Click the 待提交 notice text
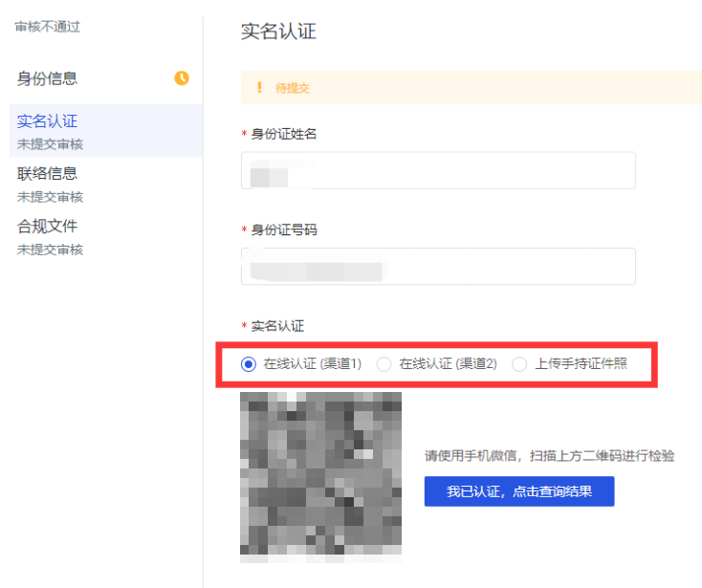The height and width of the screenshot is (588, 702). 293,88
